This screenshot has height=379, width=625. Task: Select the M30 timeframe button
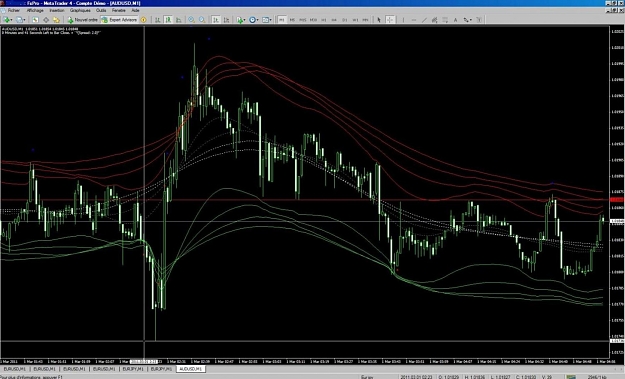(x=313, y=20)
